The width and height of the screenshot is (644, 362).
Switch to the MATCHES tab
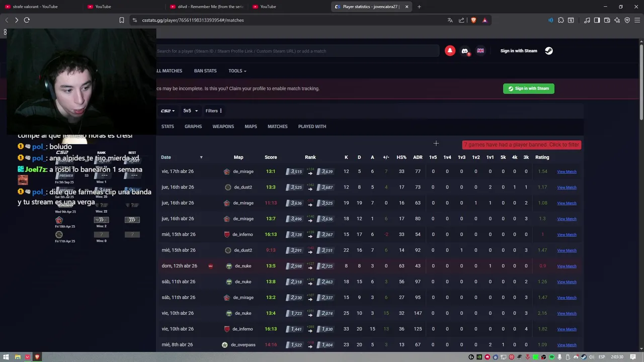[x=278, y=127]
